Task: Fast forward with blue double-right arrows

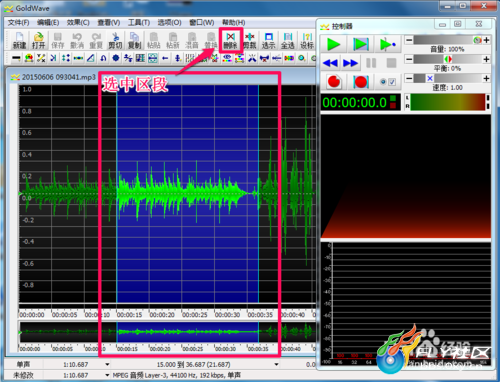Action: [x=350, y=63]
